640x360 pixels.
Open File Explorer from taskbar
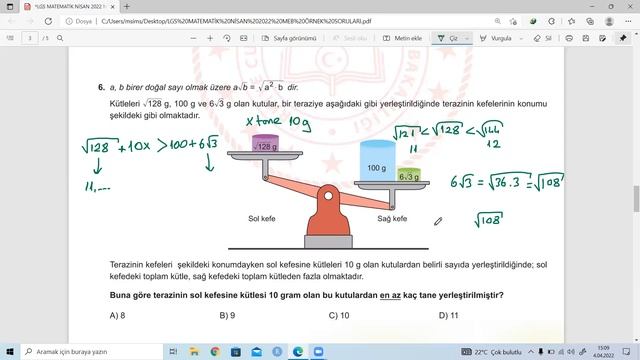point(194,351)
